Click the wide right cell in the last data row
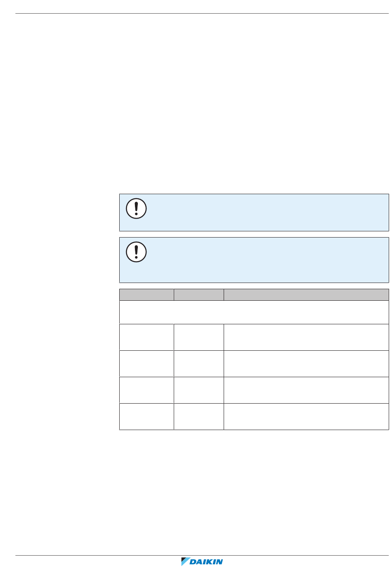 coord(306,416)
